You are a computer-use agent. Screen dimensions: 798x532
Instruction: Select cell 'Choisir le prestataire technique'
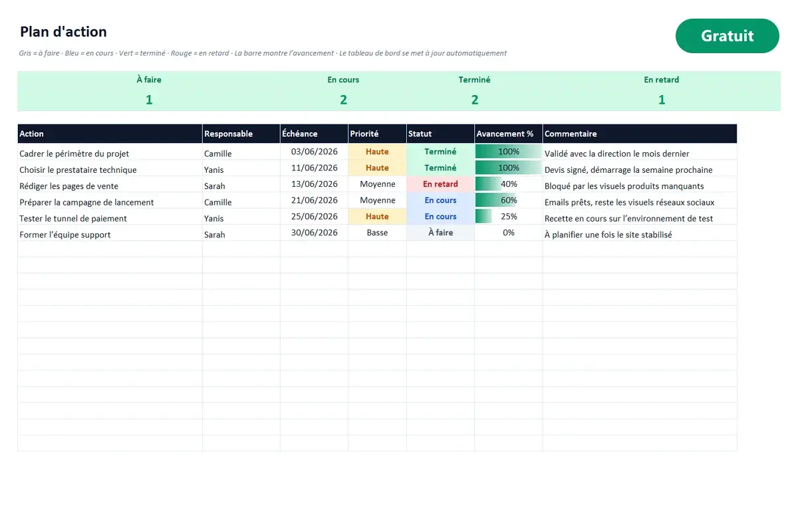110,168
